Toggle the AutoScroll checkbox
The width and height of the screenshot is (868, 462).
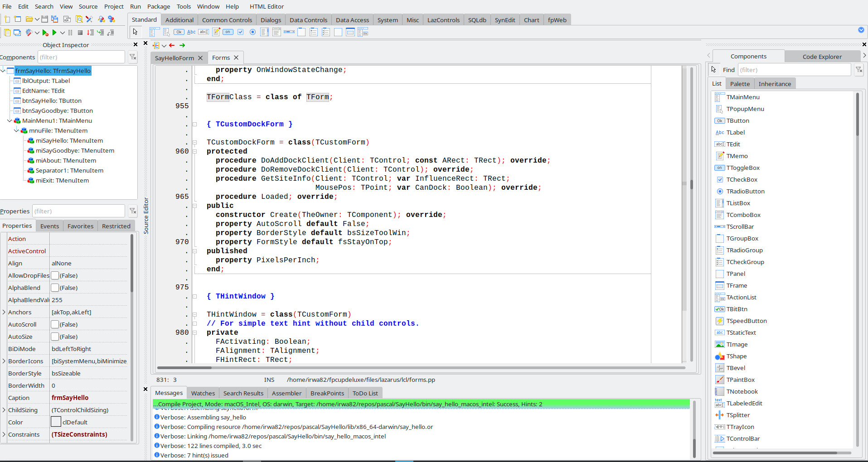point(55,324)
